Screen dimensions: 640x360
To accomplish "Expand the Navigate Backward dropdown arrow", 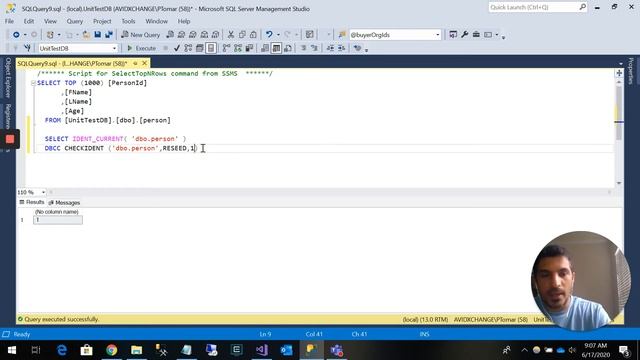I will [x=25, y=35].
